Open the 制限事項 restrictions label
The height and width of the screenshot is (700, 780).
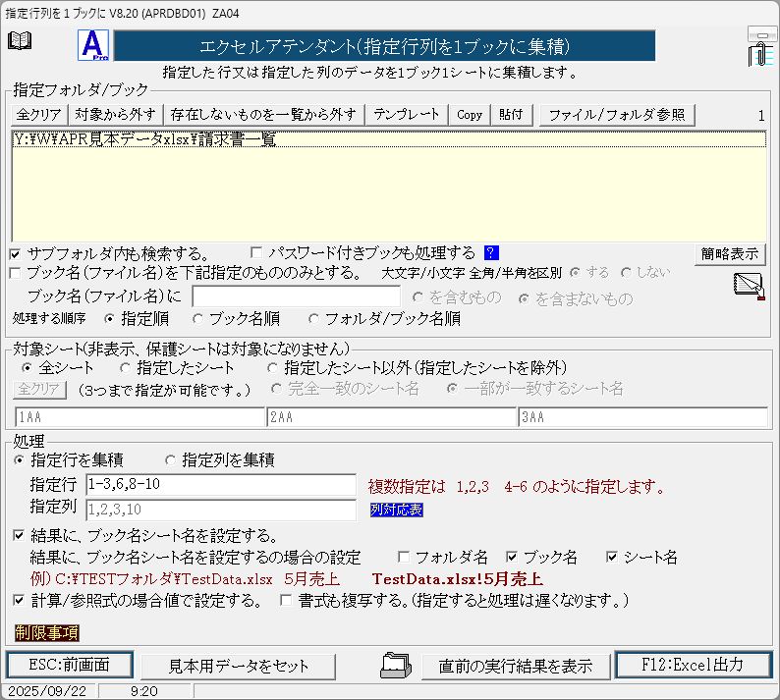(46, 631)
